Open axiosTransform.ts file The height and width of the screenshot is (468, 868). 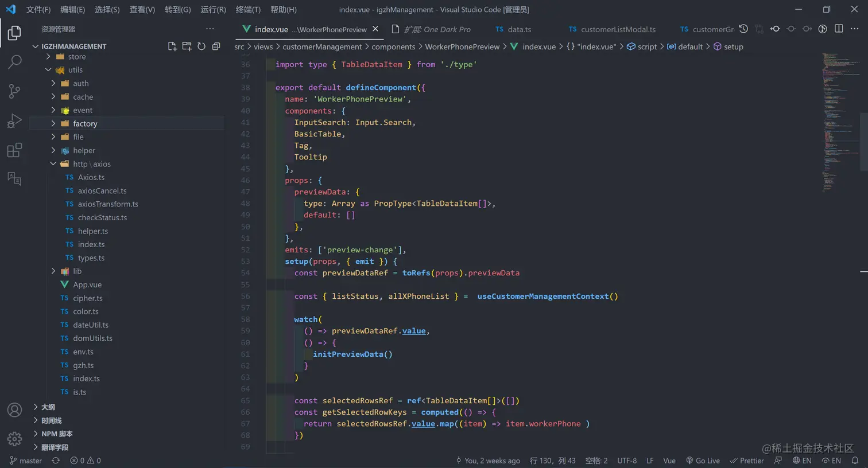pyautogui.click(x=108, y=204)
